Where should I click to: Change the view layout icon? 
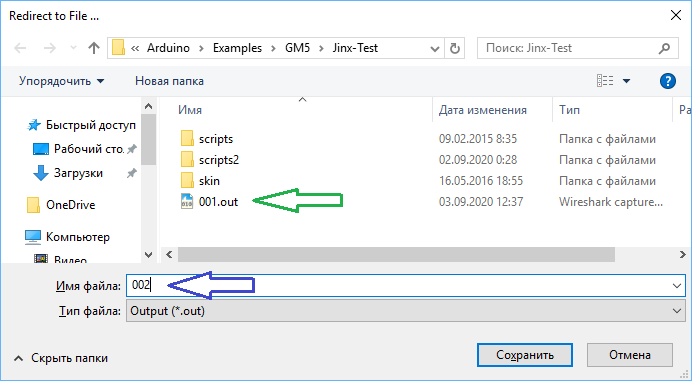point(605,81)
